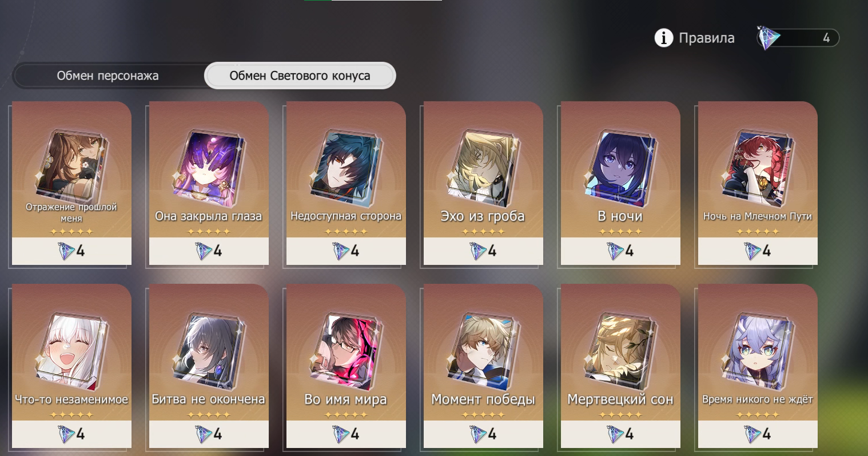Click the price crystal under 'Во имя мира'

coord(341,434)
